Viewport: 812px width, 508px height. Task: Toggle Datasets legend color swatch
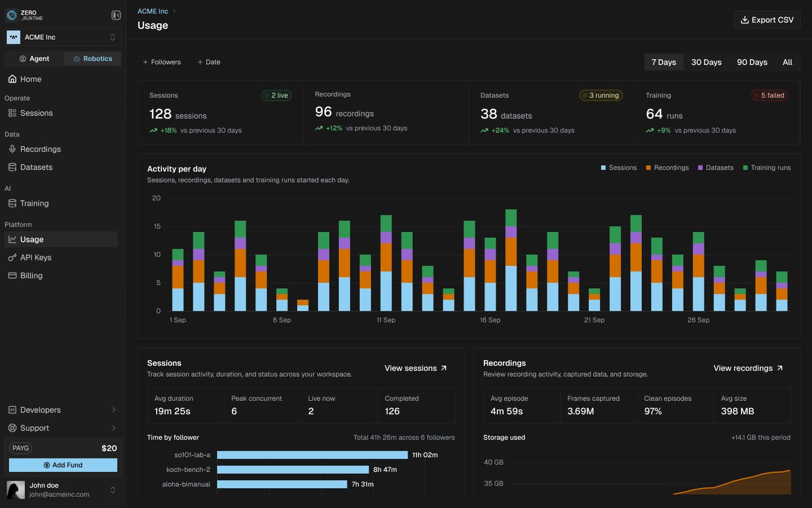pyautogui.click(x=700, y=168)
